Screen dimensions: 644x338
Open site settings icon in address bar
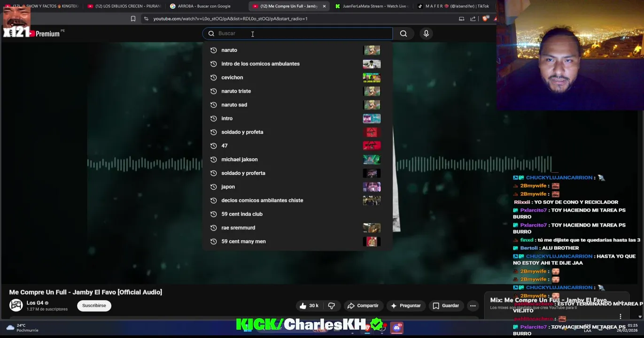click(x=146, y=19)
